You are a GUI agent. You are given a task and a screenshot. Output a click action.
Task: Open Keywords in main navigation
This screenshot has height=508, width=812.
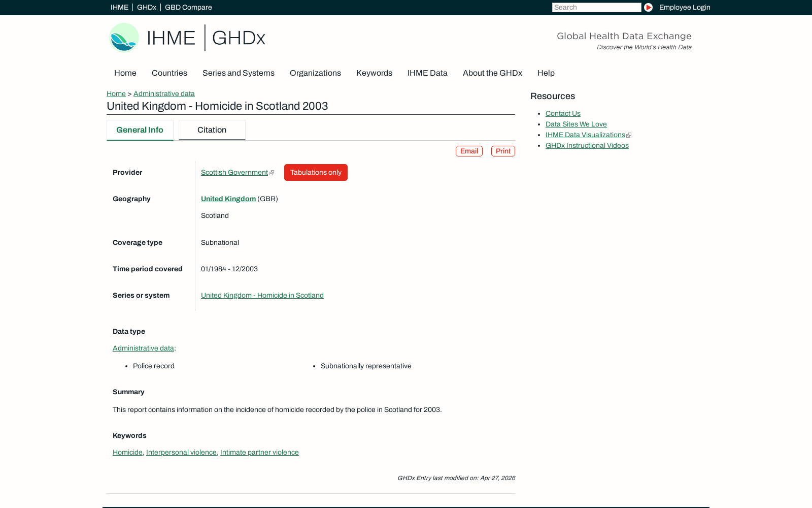point(374,73)
